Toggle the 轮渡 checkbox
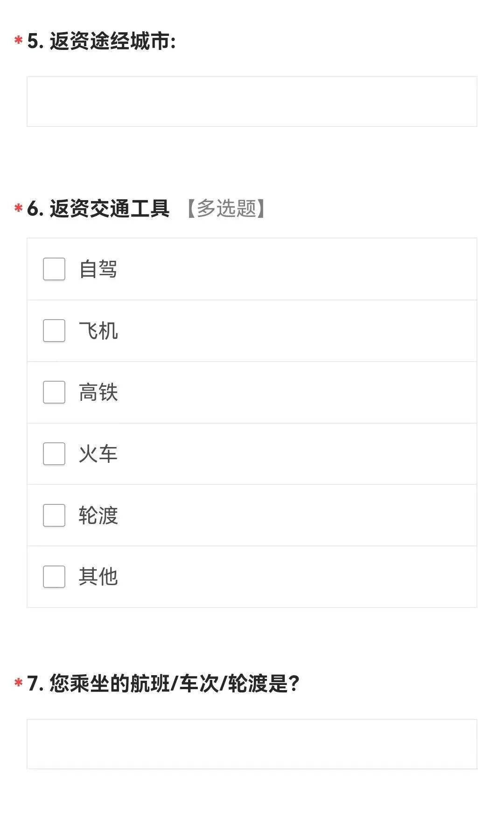504x817 pixels. tap(54, 516)
